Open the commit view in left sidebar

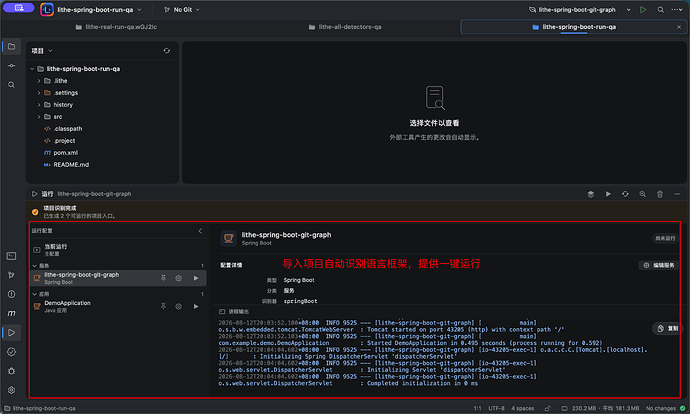tap(11, 66)
